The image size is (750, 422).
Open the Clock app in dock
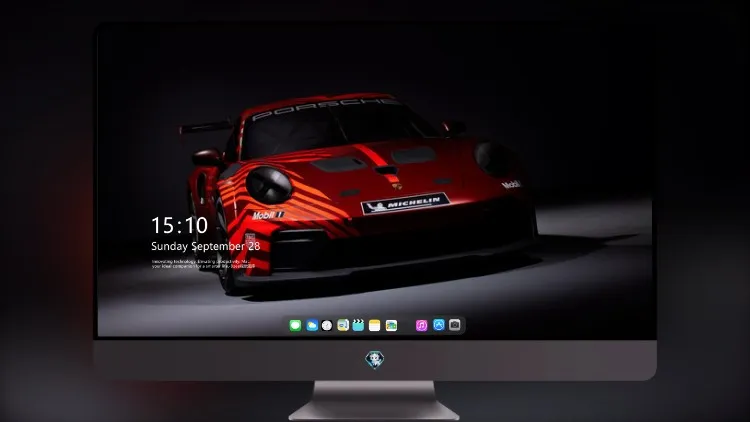(327, 325)
